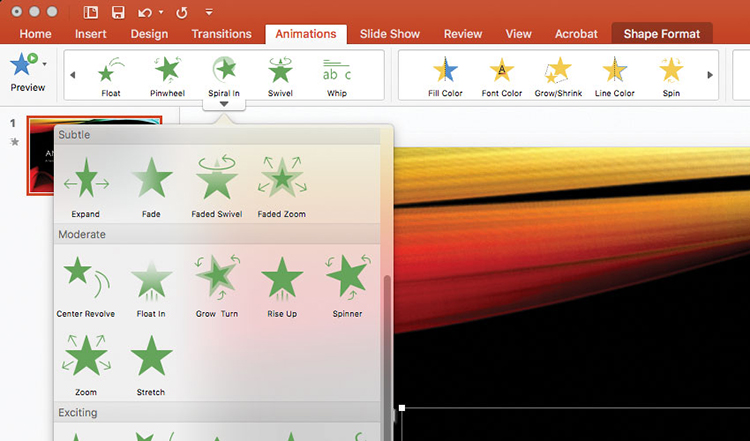Apply the Pinwheel animation effect

pyautogui.click(x=167, y=76)
